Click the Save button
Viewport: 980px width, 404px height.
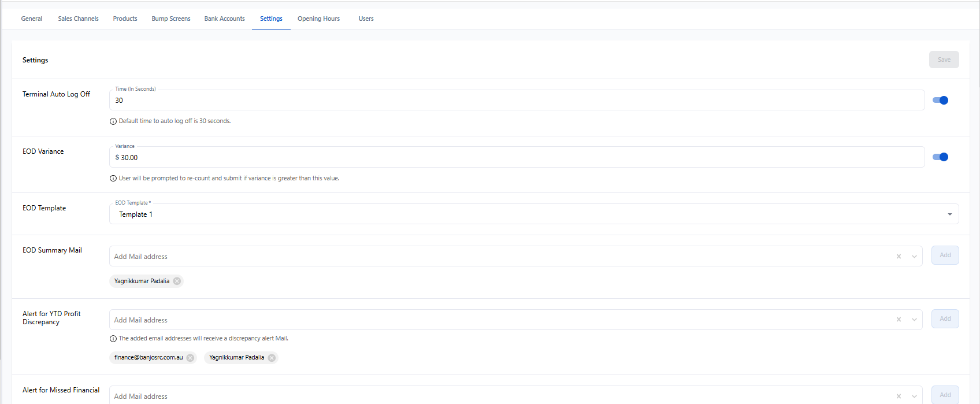point(944,60)
